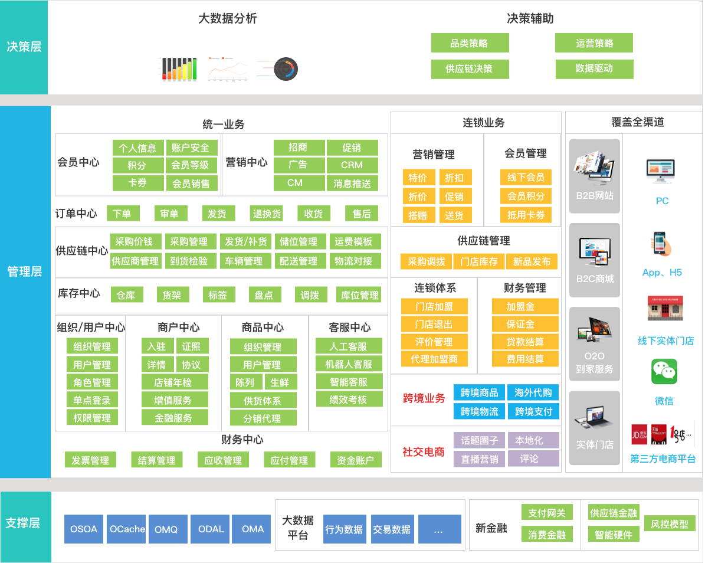The height and width of the screenshot is (563, 728).
Task: Click the PC monitor icon
Action: click(x=660, y=171)
